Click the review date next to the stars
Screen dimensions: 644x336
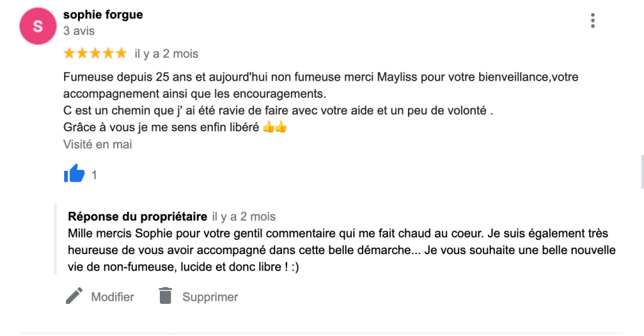166,54
